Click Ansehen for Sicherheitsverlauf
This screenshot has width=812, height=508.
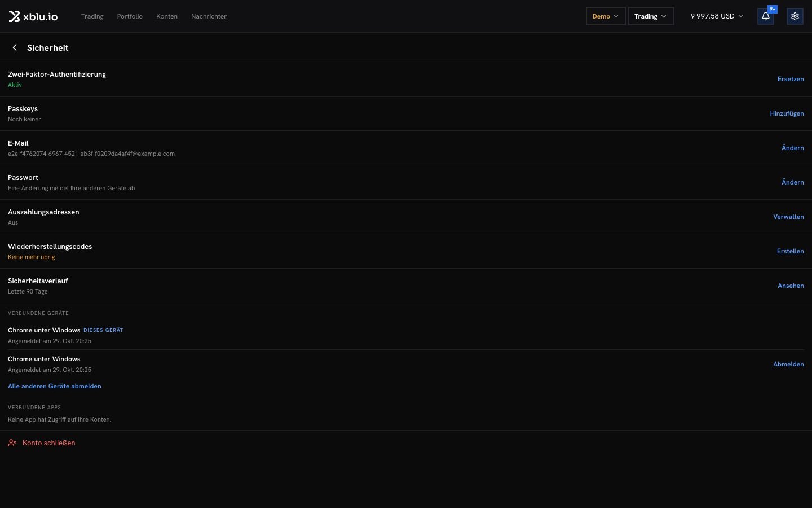pos(791,286)
